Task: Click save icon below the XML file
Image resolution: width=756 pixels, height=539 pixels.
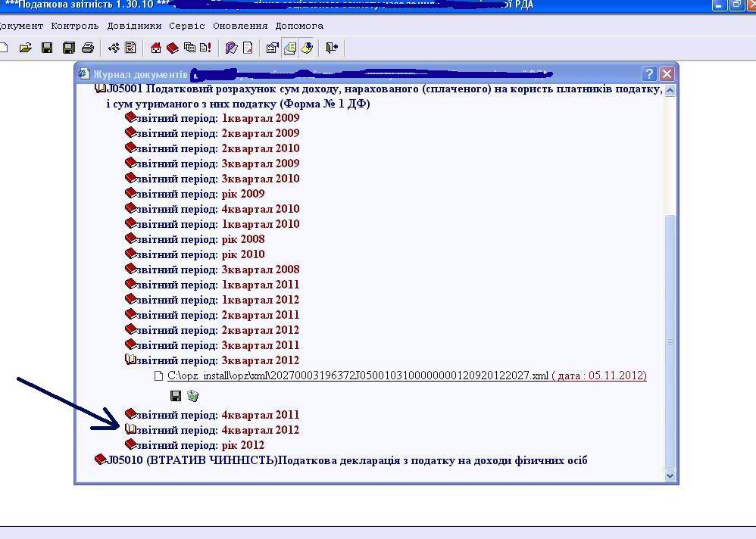Action: click(x=176, y=395)
